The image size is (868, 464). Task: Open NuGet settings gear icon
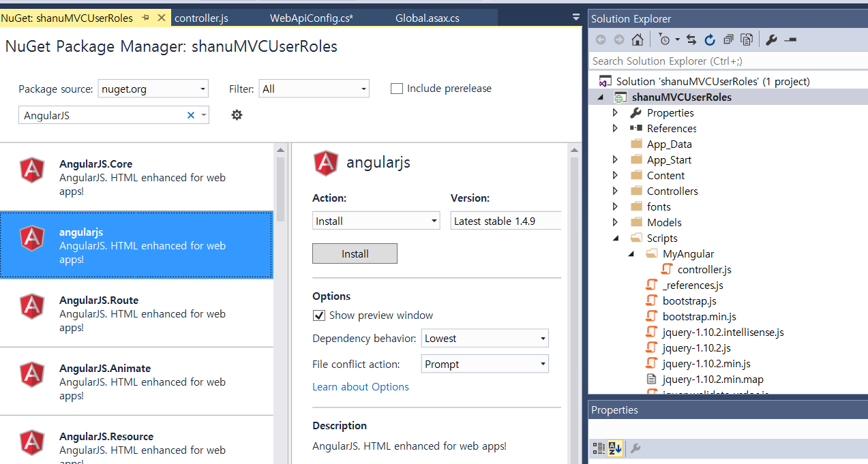coord(237,114)
